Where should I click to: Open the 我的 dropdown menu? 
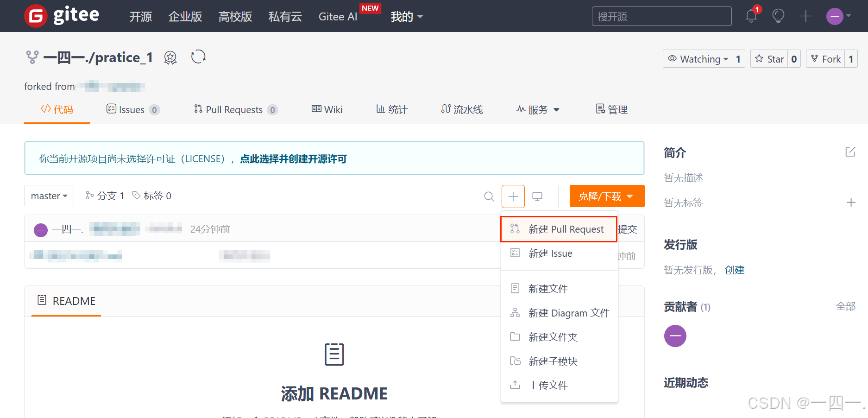[407, 16]
